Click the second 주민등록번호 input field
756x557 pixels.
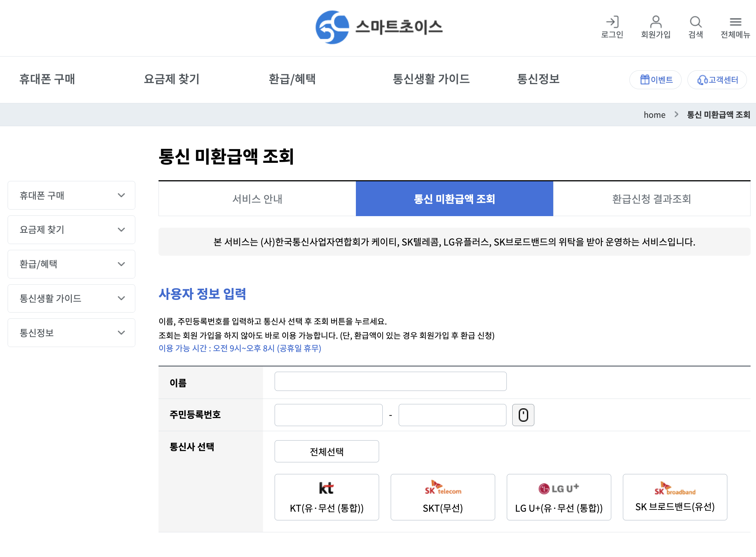[x=452, y=415]
